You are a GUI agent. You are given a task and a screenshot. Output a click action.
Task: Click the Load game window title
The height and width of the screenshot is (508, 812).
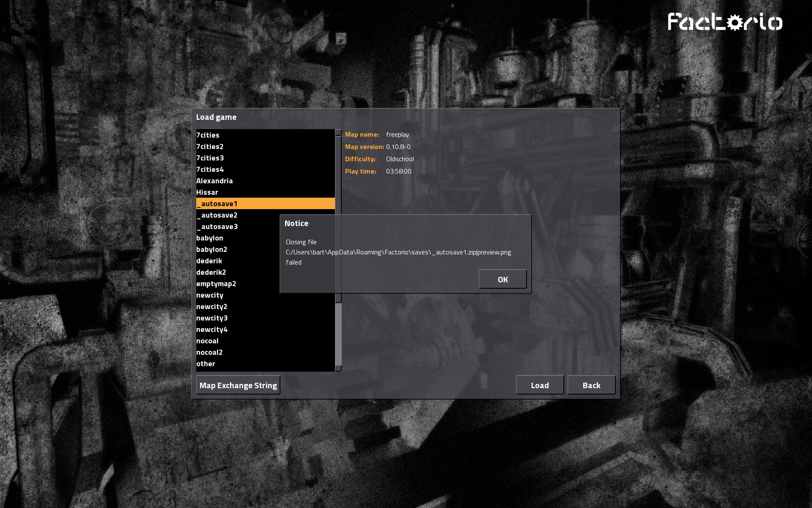(216, 117)
